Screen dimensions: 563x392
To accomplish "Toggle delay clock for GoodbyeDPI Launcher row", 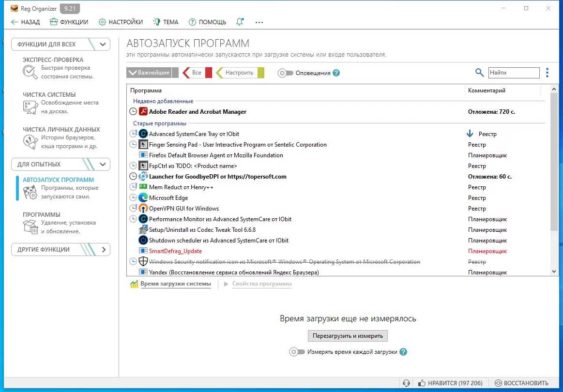I will (133, 176).
